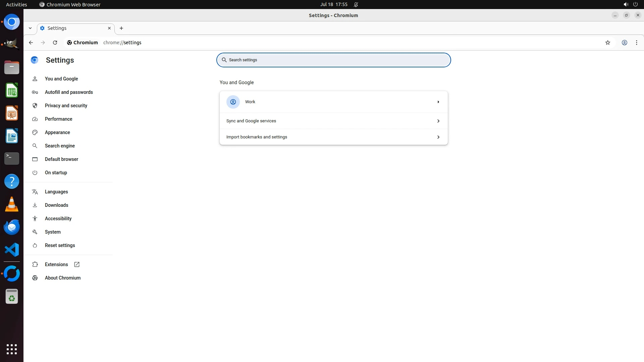The width and height of the screenshot is (644, 362).
Task: Open the profile avatar button in toolbar
Action: click(x=624, y=43)
